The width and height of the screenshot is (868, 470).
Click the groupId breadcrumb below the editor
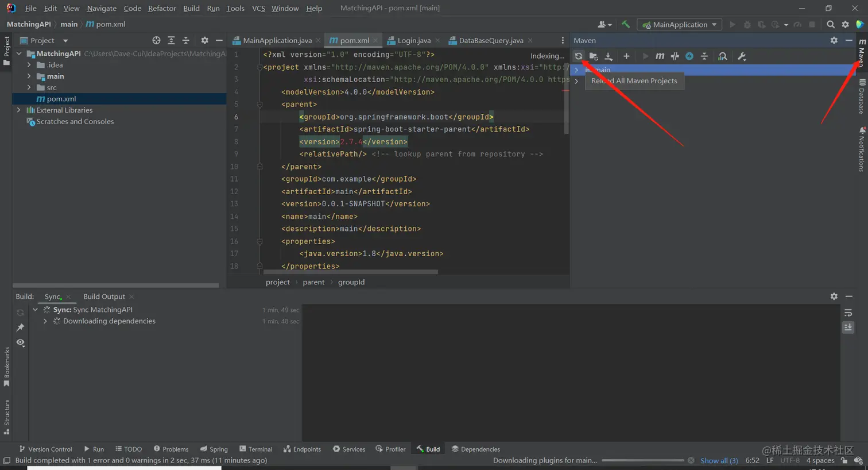[x=351, y=282]
